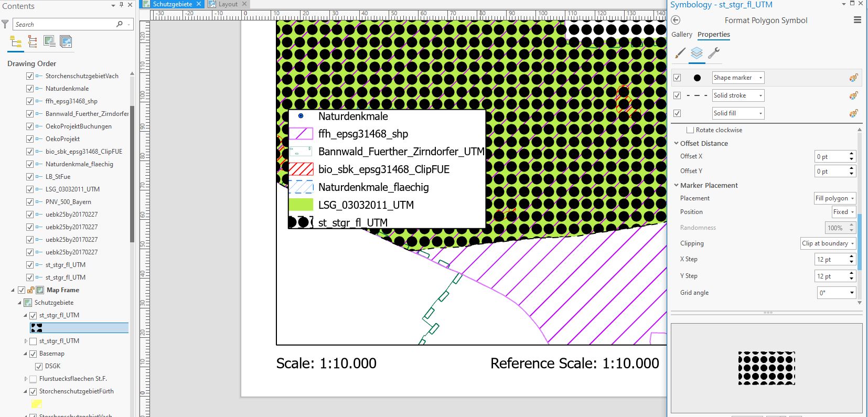Switch to the Layout view tab

click(228, 4)
